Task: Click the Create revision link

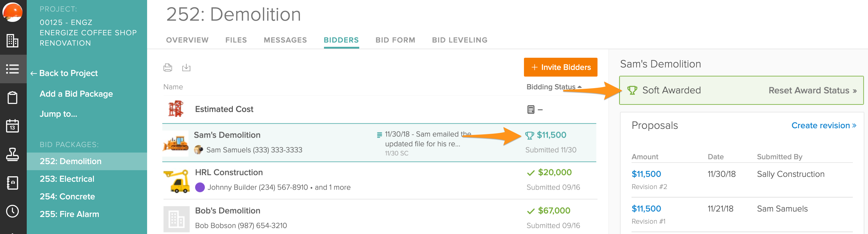Action: click(x=824, y=126)
